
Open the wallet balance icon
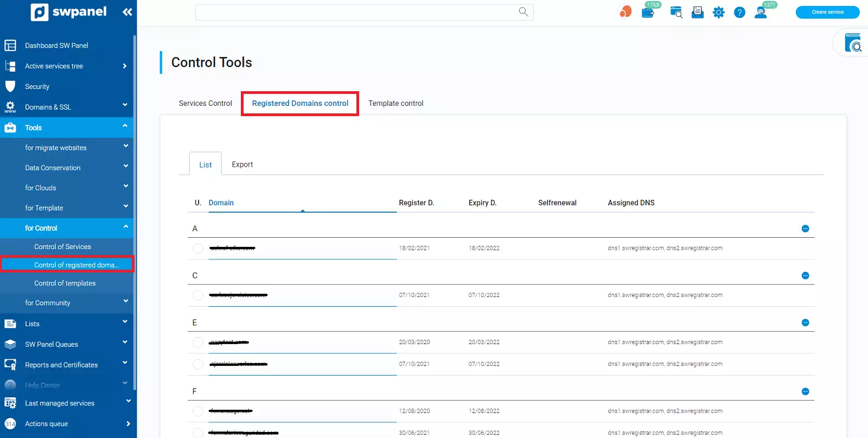click(x=648, y=12)
